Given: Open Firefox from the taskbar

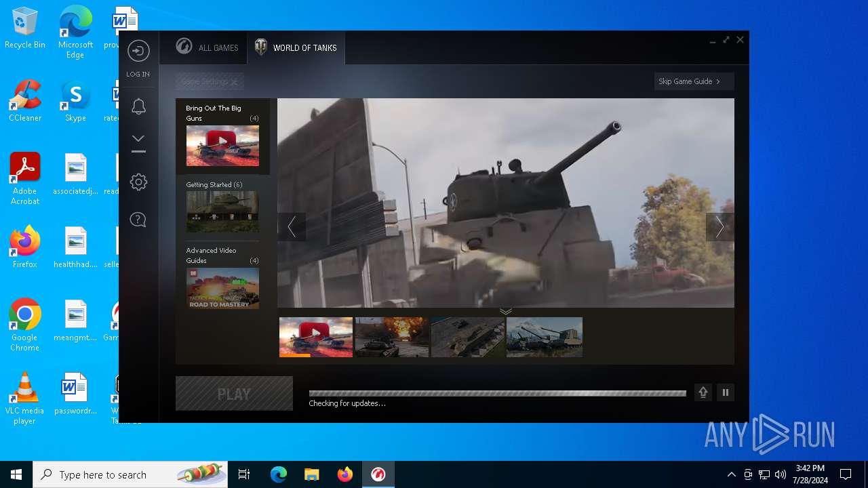Looking at the screenshot, I should click(x=345, y=474).
